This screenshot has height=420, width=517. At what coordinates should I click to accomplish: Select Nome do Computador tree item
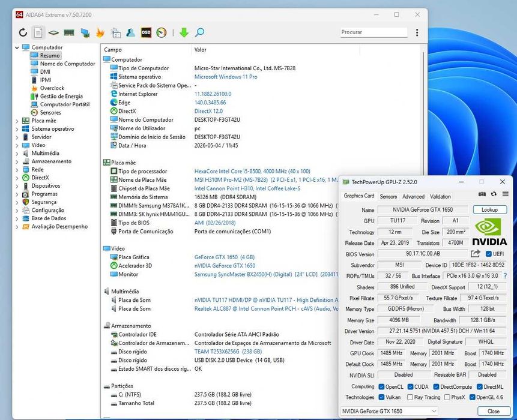[68, 64]
